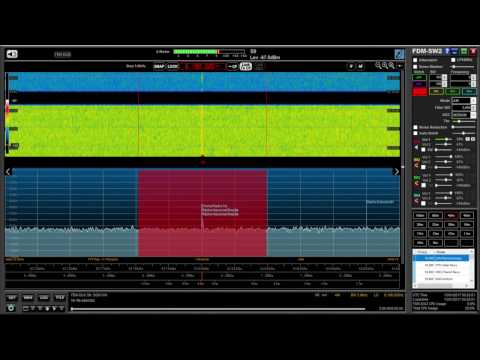Toggle the RX3 checkbox

coord(423,185)
